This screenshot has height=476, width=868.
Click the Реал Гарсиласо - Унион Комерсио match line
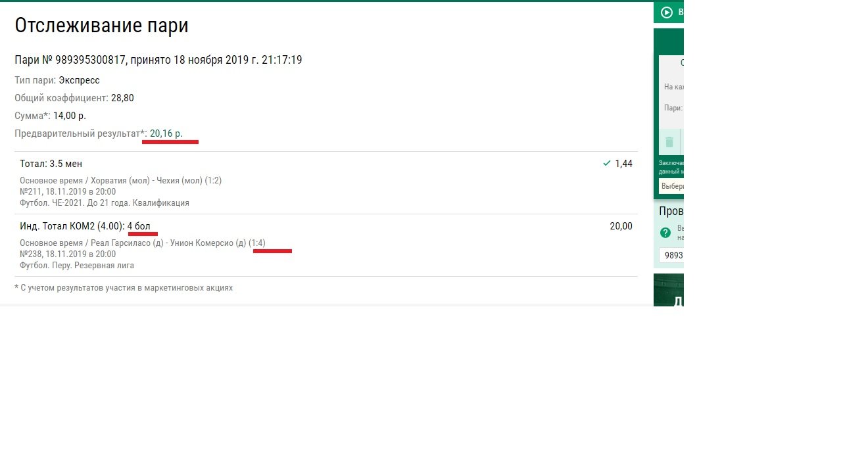click(x=142, y=243)
